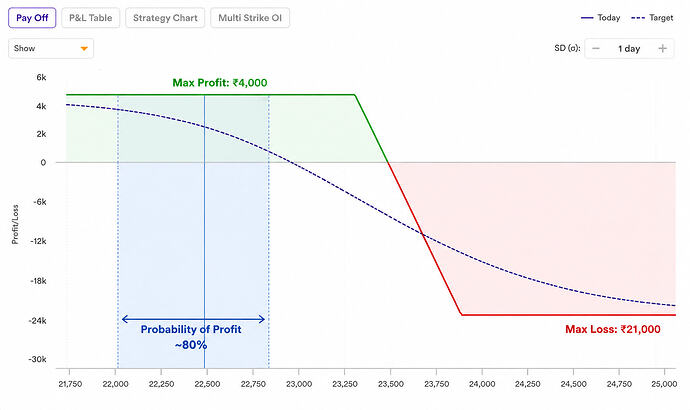Open the P&L Table tab

pyautogui.click(x=91, y=18)
